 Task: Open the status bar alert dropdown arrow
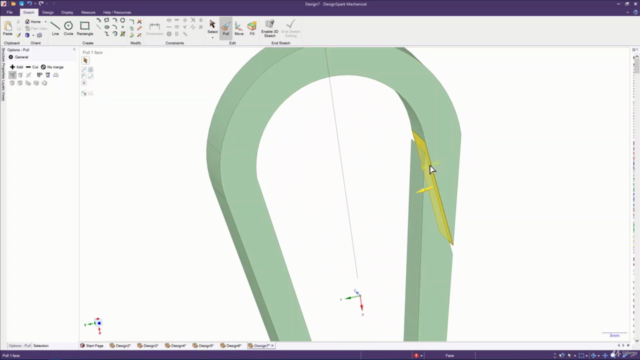click(x=421, y=356)
